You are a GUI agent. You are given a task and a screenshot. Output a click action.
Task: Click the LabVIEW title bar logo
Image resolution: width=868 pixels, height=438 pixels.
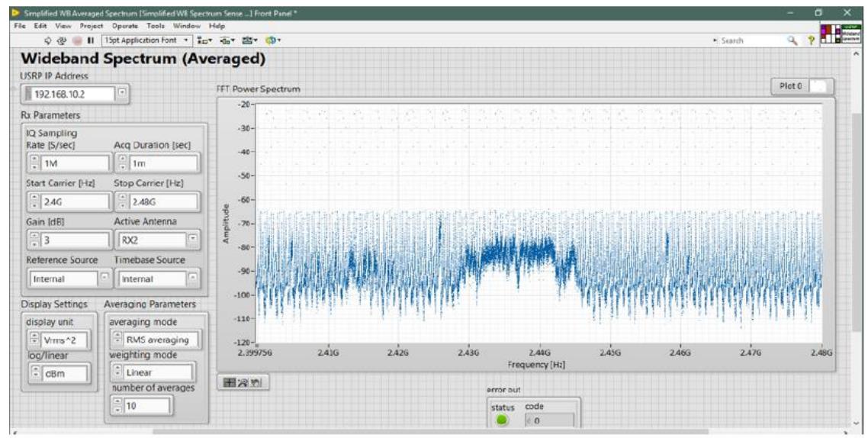(x=15, y=13)
